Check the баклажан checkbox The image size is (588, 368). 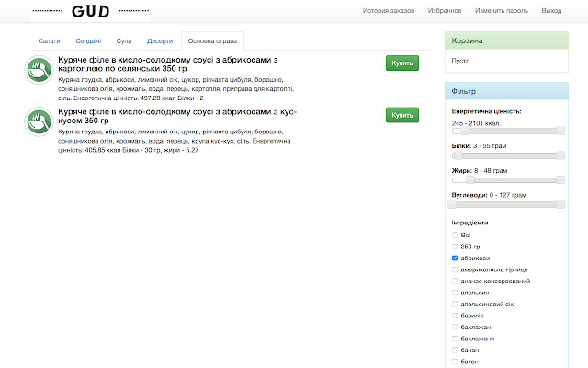455,327
